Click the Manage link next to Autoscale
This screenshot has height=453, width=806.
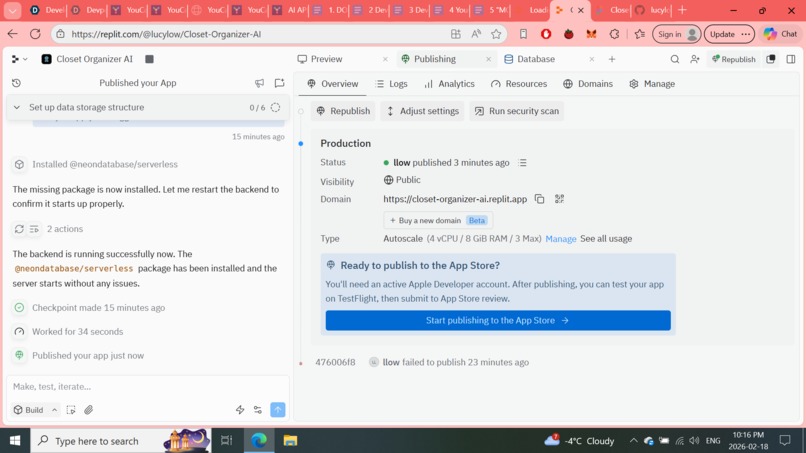561,239
